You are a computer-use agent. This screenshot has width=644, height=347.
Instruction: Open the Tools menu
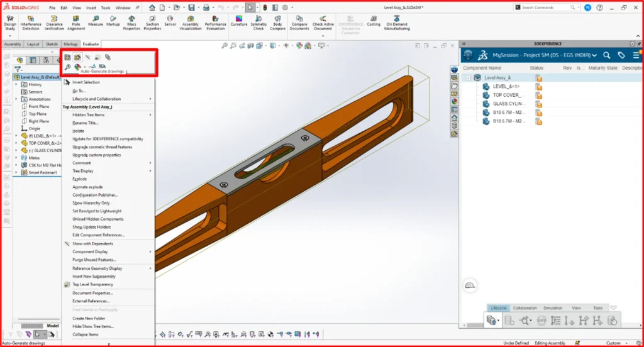[106, 8]
